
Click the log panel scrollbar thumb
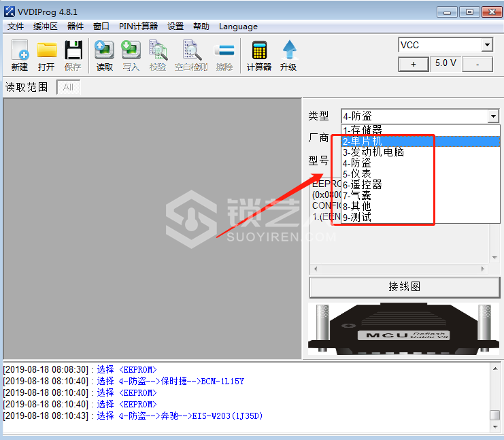495,415
